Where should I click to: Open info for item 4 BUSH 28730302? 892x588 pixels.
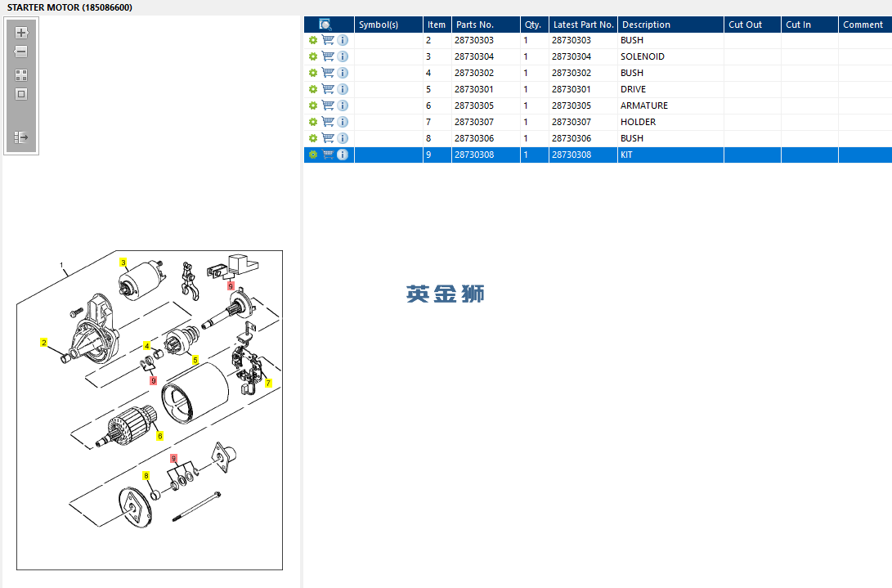[x=343, y=73]
